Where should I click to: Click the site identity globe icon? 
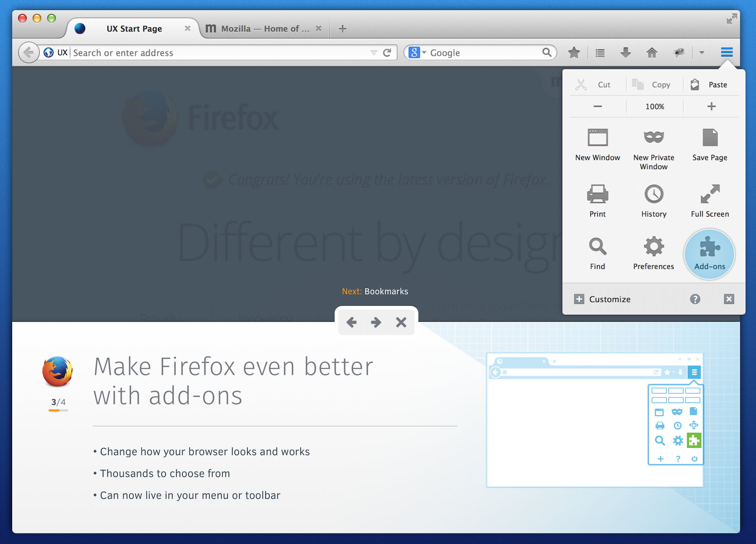(x=48, y=53)
